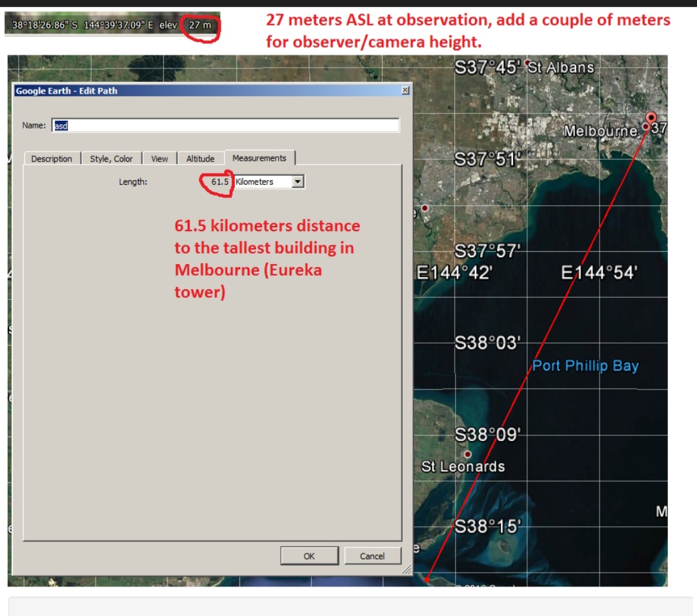Click the St Albans placemark dot
This screenshot has height=616, width=697.
click(527, 63)
